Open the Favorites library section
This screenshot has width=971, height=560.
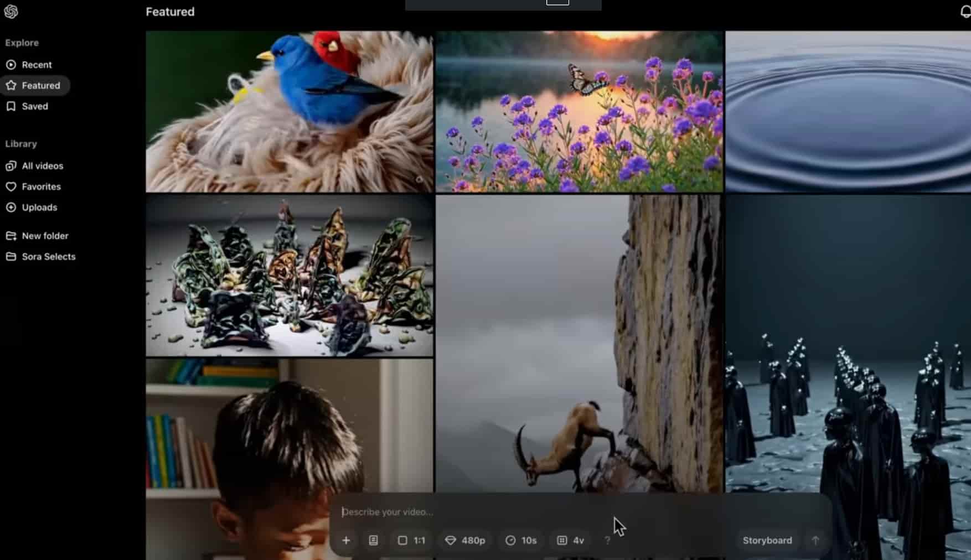pos(33,187)
